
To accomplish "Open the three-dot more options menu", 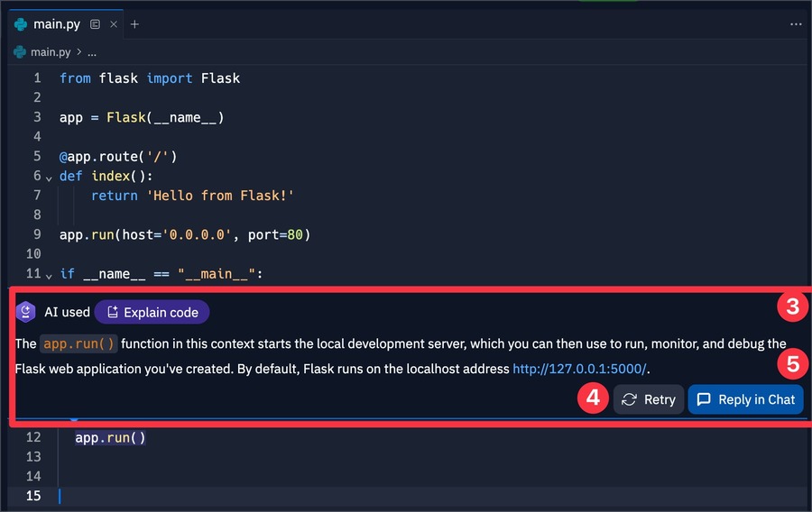I will click(x=795, y=24).
